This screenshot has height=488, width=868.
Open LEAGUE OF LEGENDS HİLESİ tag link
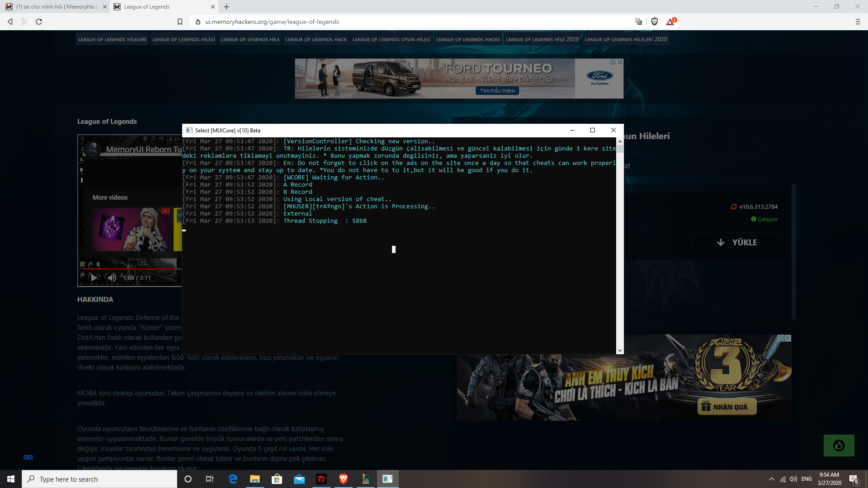coord(184,39)
